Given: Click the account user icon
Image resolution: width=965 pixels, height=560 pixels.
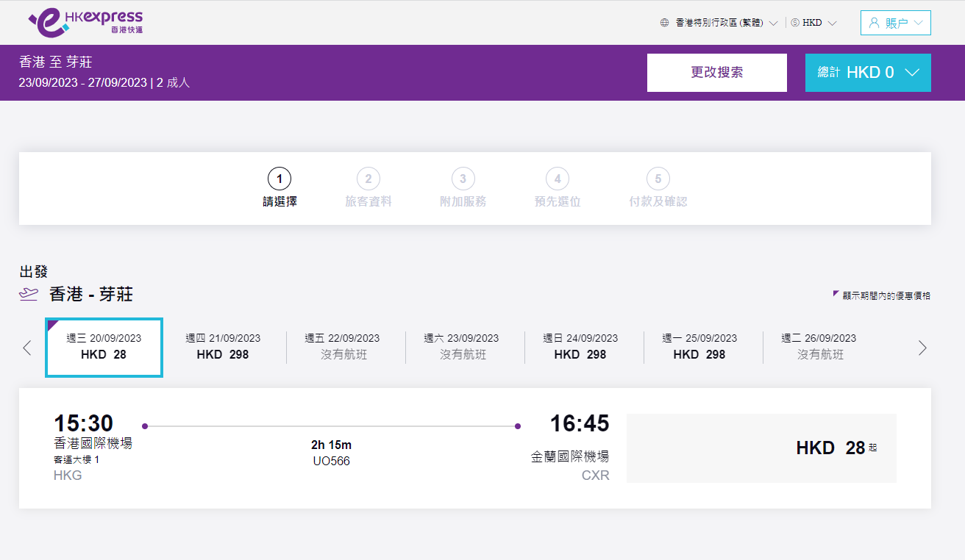Looking at the screenshot, I should click(x=875, y=23).
